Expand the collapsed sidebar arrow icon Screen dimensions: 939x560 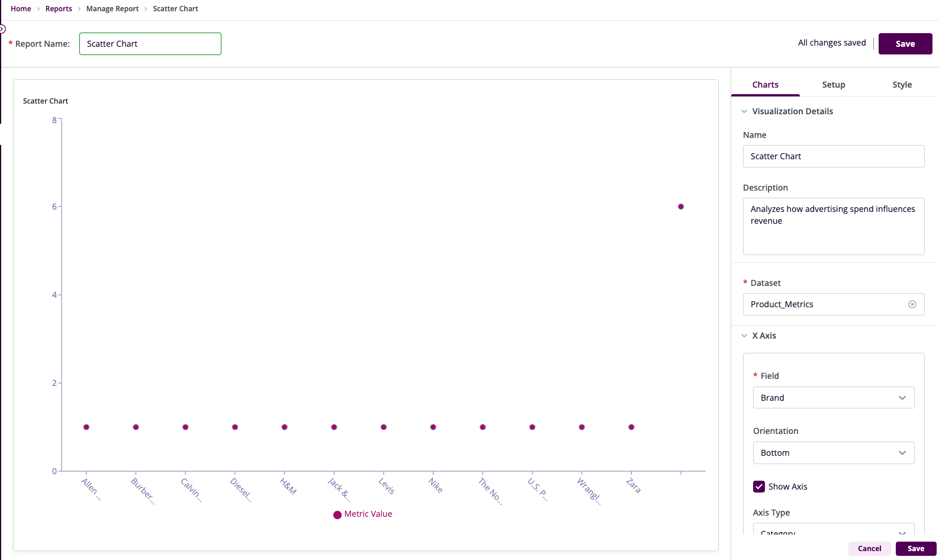pos(2,28)
